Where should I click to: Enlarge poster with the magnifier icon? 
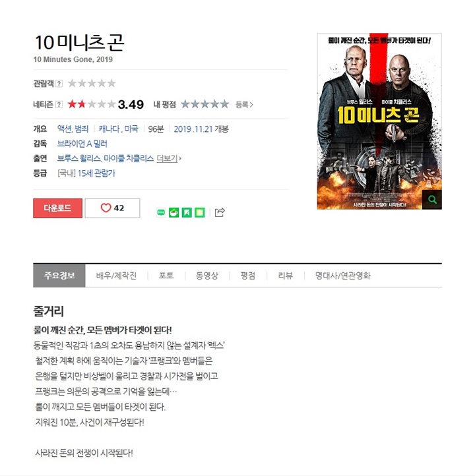coord(432,200)
